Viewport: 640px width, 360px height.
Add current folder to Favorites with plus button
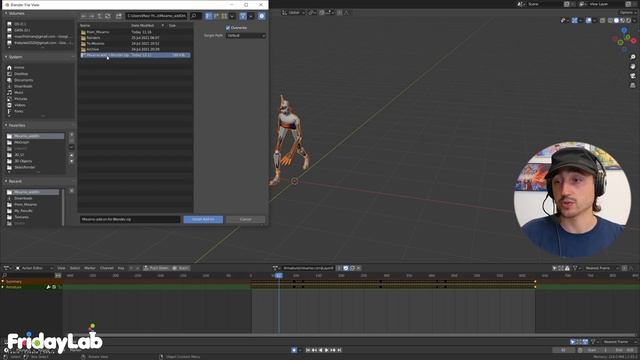coord(71,134)
